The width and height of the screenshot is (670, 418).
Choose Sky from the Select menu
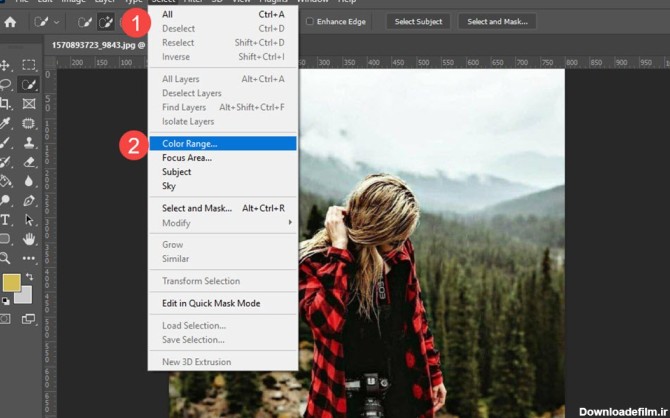pos(223,186)
